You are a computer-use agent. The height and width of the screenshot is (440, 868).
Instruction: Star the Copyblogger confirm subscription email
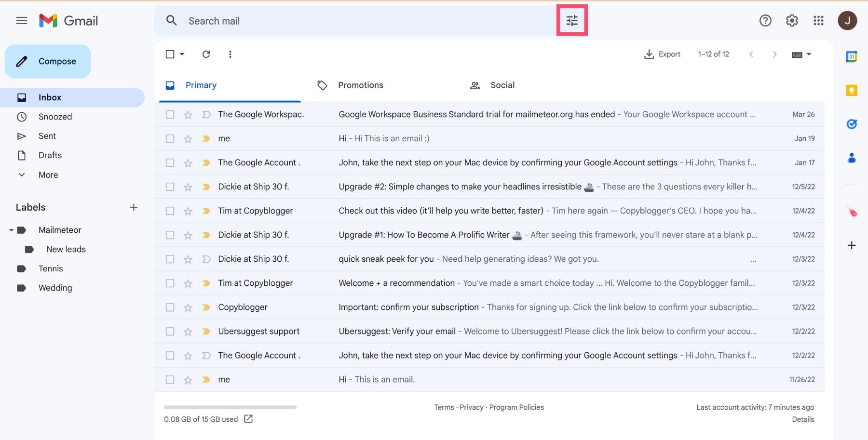point(188,307)
